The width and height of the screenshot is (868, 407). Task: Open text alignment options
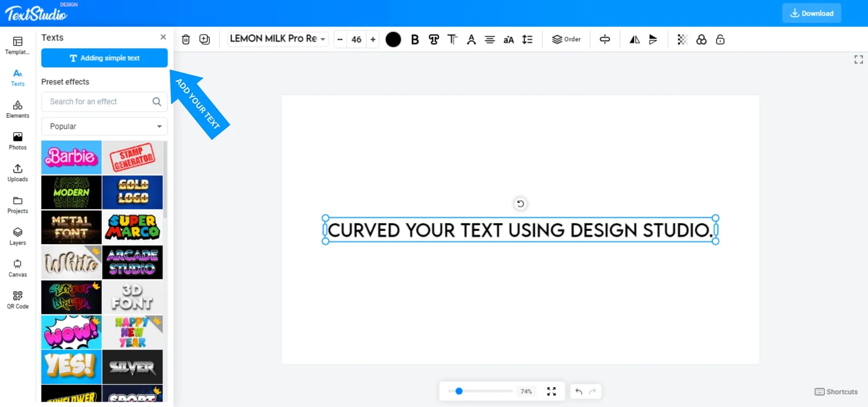click(x=490, y=40)
